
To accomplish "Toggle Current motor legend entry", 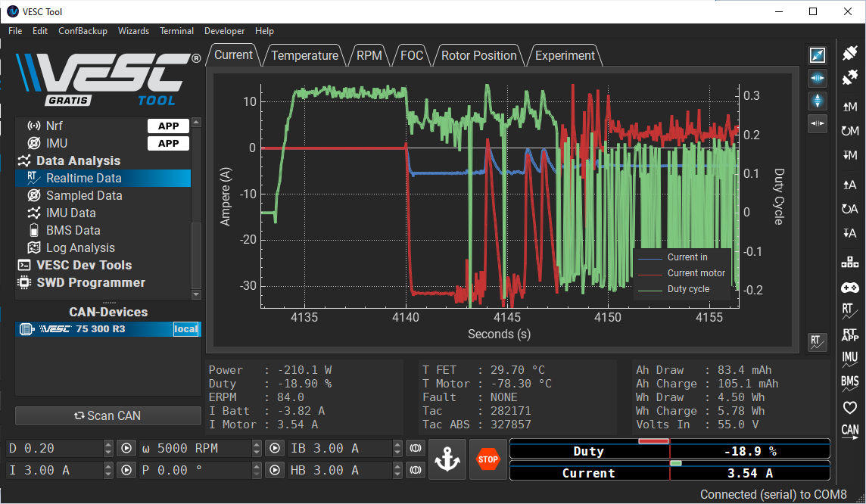I will 681,273.
